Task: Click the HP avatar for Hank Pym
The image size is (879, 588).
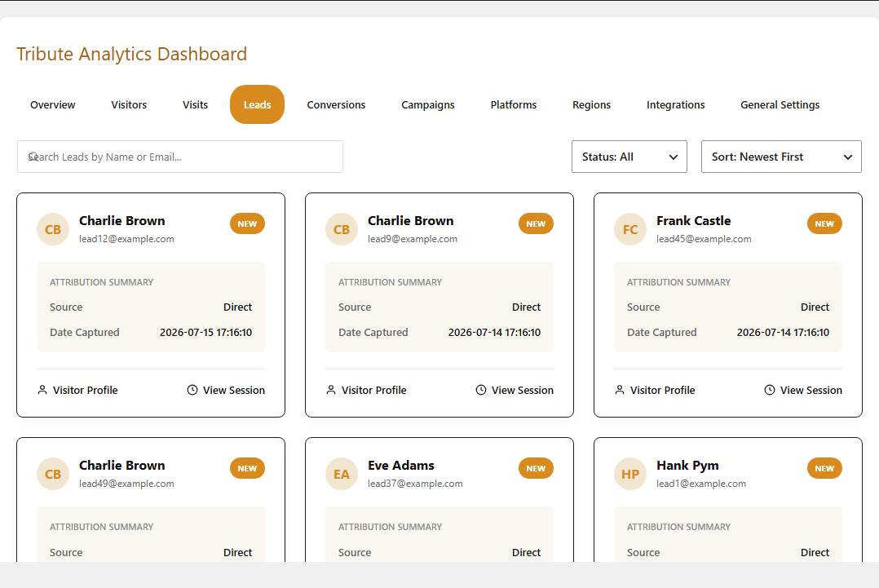Action: click(630, 474)
